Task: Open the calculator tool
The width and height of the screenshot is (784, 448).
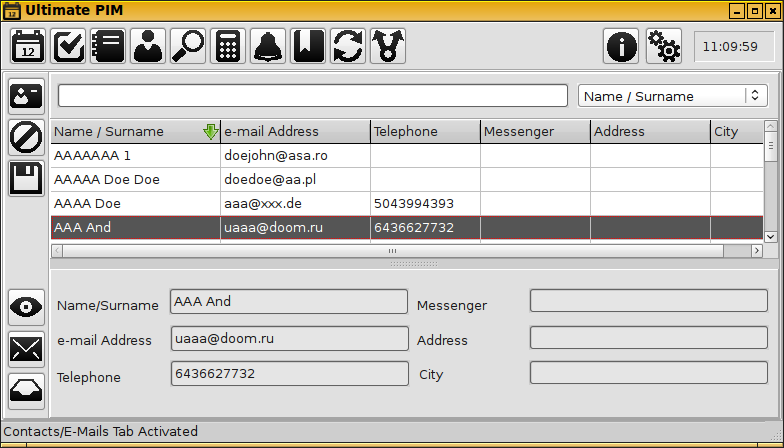Action: coord(228,46)
